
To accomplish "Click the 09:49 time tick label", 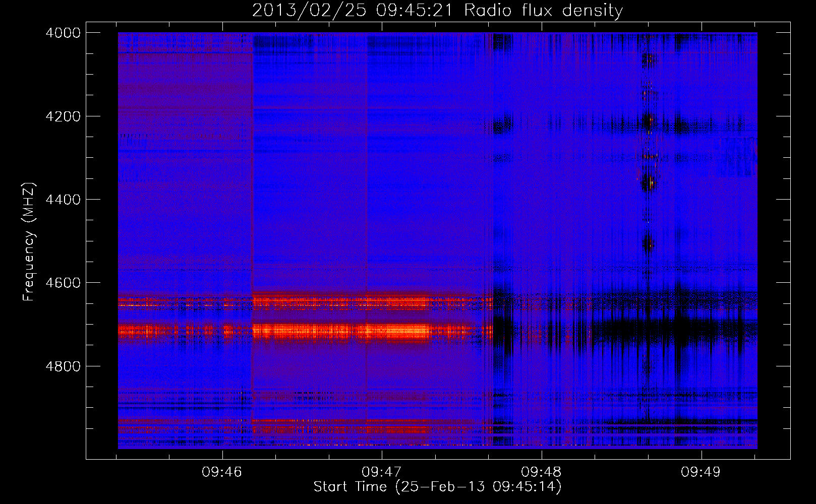I will [701, 472].
